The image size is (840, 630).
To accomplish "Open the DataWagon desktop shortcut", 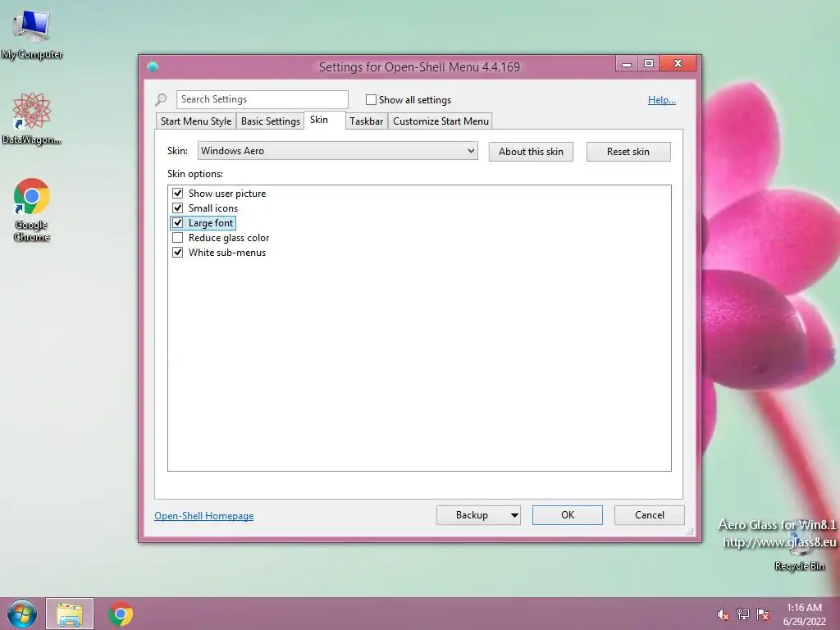I will [32, 118].
